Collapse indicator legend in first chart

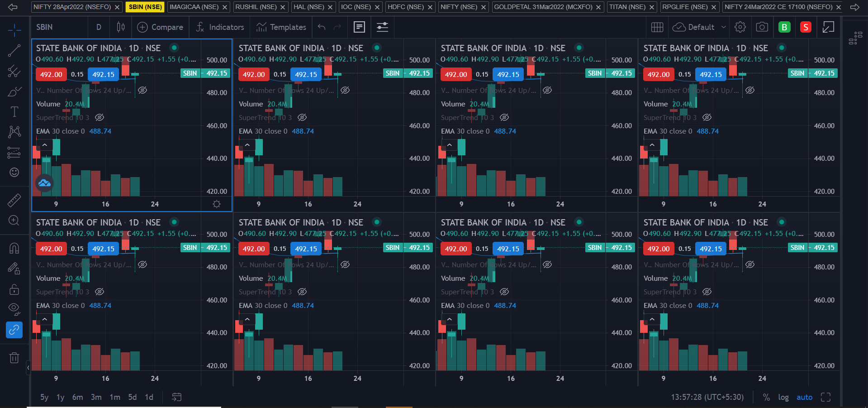pyautogui.click(x=45, y=145)
